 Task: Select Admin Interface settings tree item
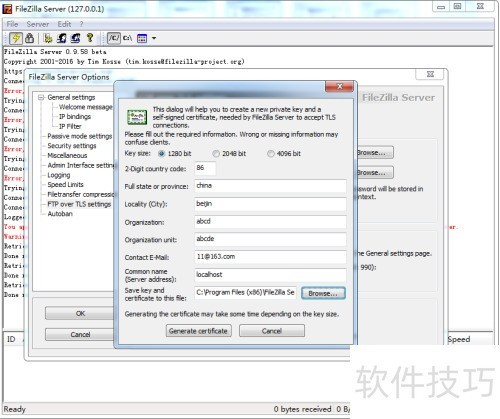[80, 165]
